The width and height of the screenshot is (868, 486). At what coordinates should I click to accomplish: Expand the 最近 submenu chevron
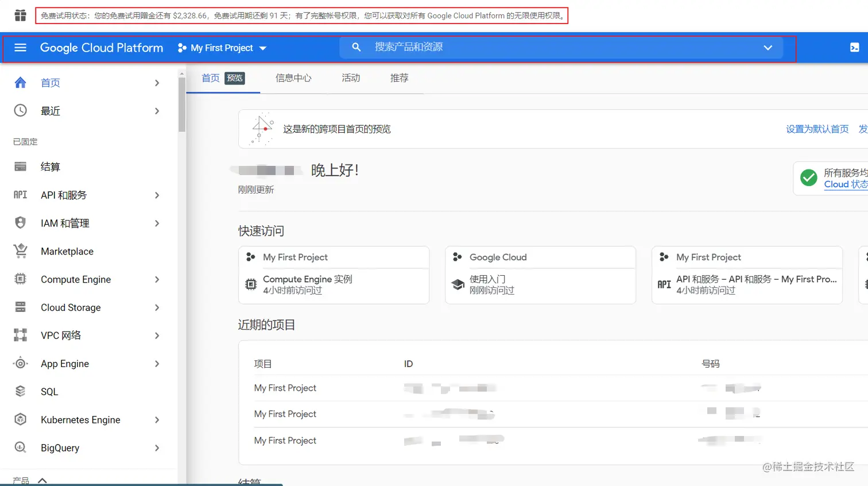(157, 111)
